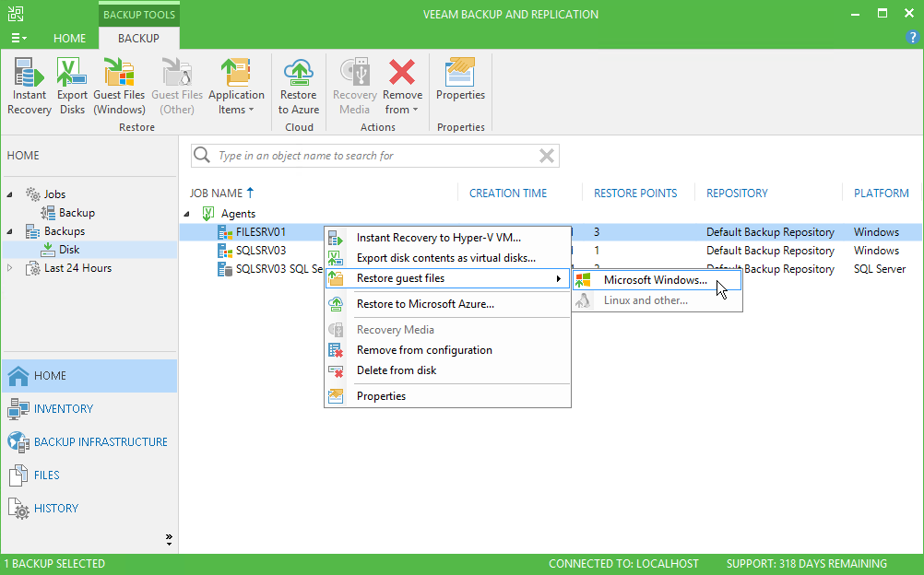Image resolution: width=924 pixels, height=575 pixels.
Task: Sort by Creation Time column
Action: click(x=508, y=194)
